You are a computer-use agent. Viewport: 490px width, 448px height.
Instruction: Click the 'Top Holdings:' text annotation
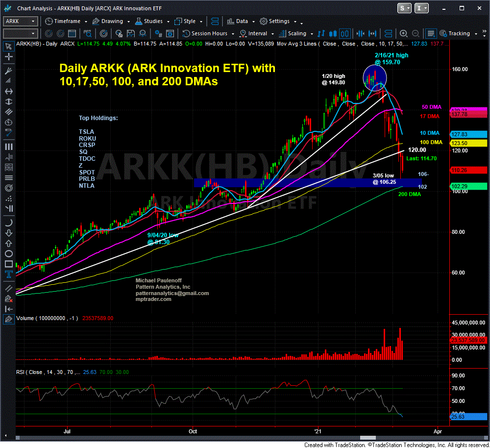pyautogui.click(x=98, y=118)
